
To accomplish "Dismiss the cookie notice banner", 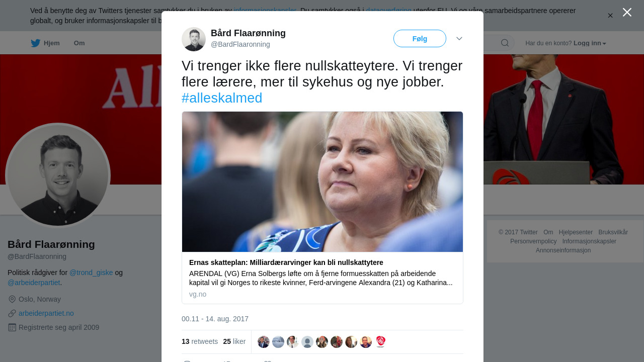I will (610, 16).
